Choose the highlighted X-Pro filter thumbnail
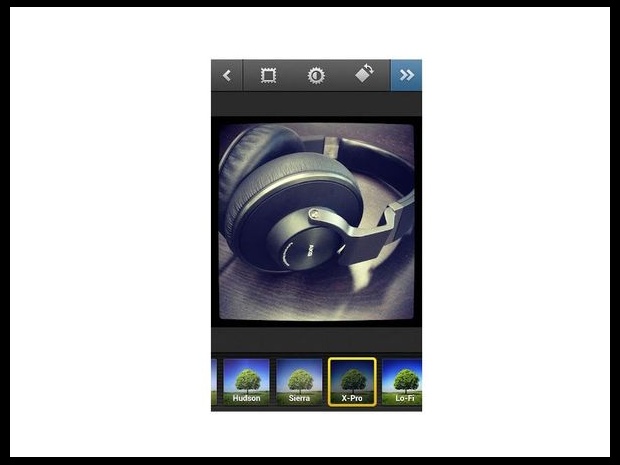 (352, 380)
